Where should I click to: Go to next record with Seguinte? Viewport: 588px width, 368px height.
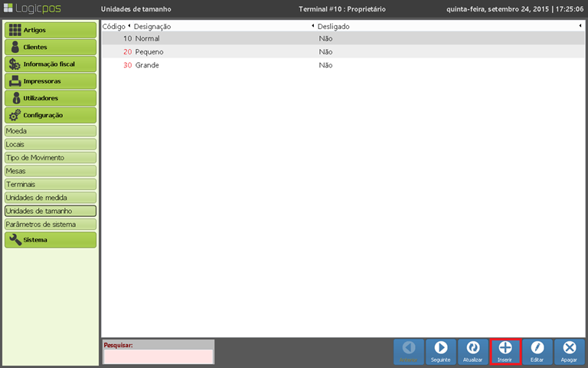click(440, 351)
